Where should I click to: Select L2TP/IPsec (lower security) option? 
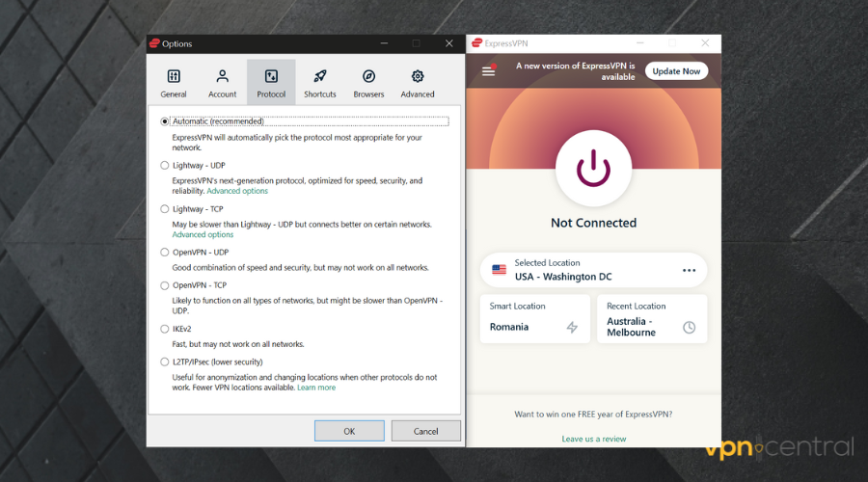point(165,362)
